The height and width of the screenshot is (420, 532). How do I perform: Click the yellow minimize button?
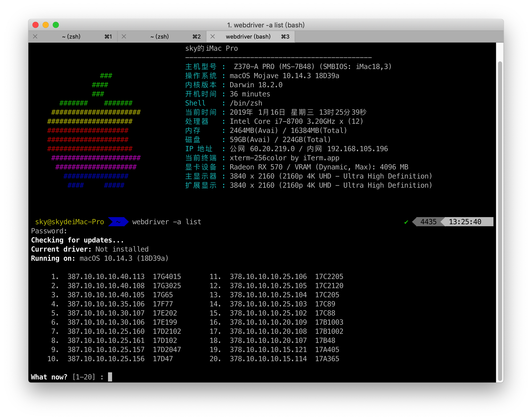point(46,25)
